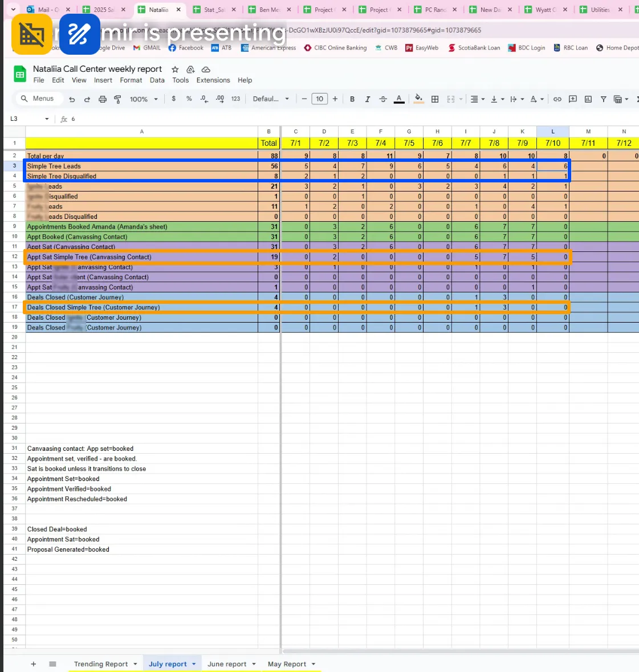Open the text color picker
The width and height of the screenshot is (639, 672).
coord(399,99)
